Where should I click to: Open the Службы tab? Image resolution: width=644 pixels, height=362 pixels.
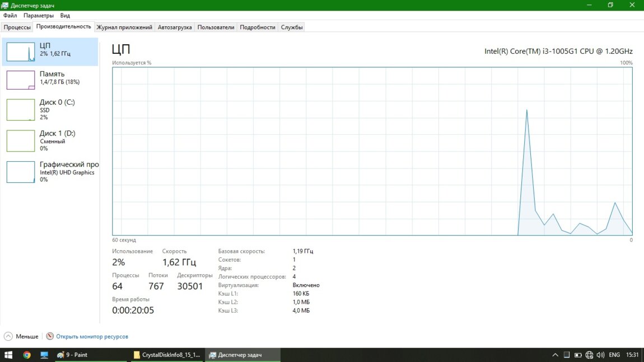(x=292, y=27)
